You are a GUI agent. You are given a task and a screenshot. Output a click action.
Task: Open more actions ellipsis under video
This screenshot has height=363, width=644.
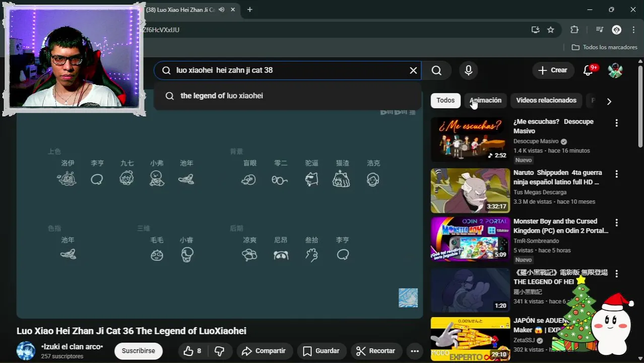click(x=415, y=351)
